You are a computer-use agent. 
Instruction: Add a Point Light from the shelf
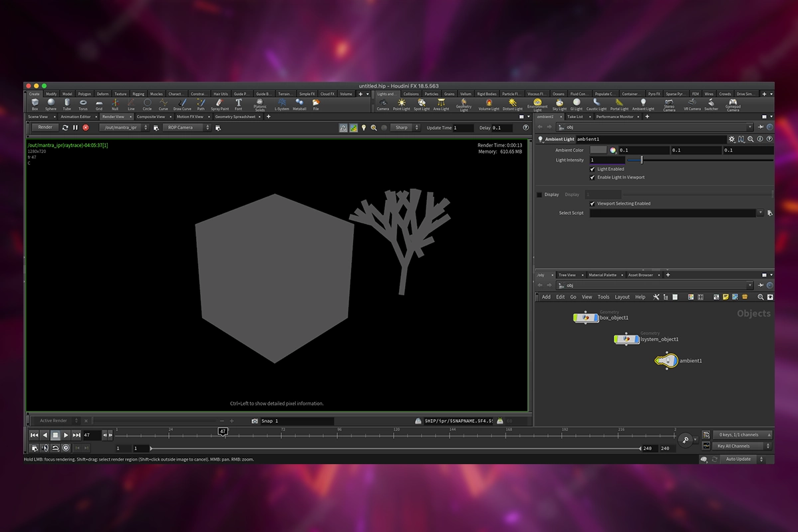(402, 103)
